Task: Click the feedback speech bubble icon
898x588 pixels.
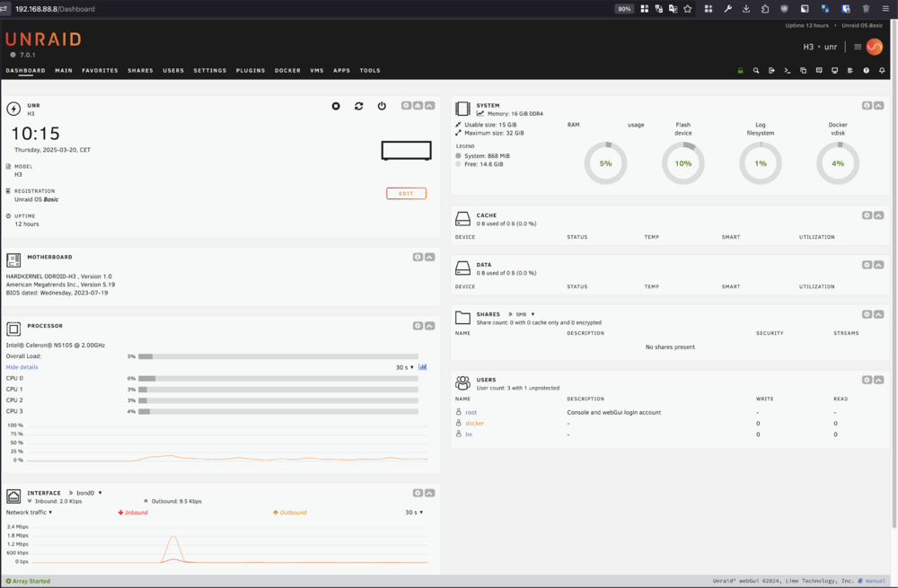Action: click(x=819, y=70)
